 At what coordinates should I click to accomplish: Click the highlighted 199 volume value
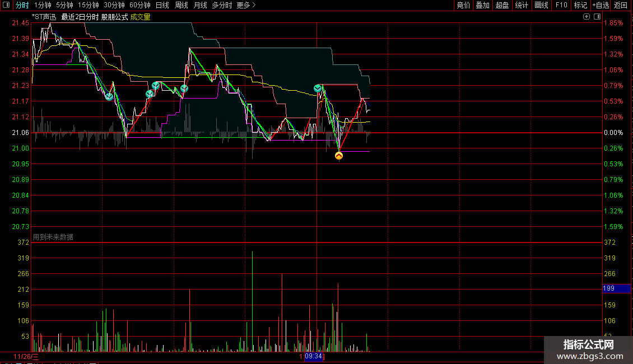click(616, 288)
